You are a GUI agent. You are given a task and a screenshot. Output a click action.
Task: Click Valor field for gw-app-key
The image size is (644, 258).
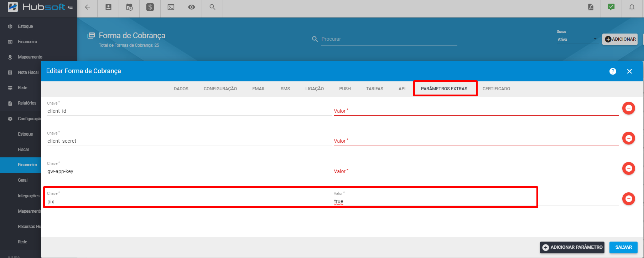tap(476, 171)
